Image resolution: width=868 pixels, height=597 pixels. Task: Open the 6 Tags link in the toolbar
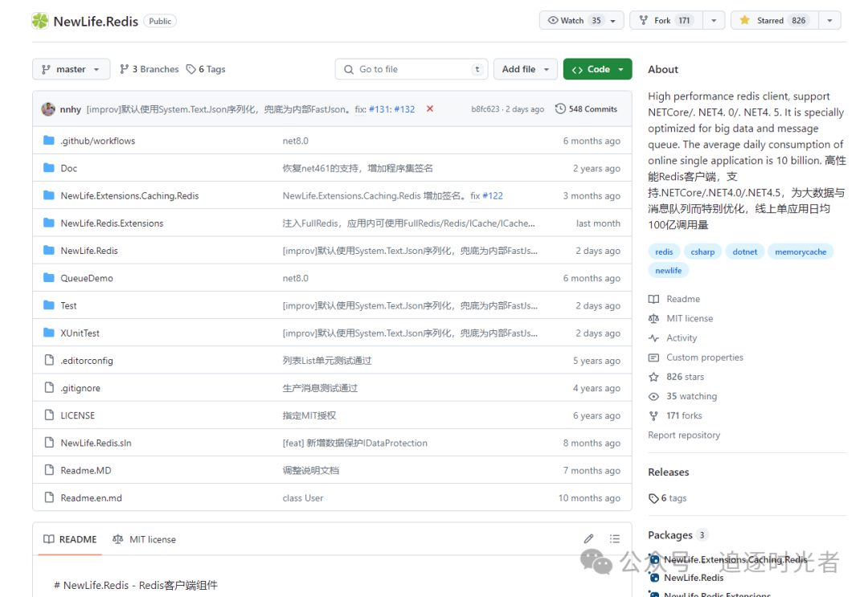206,69
